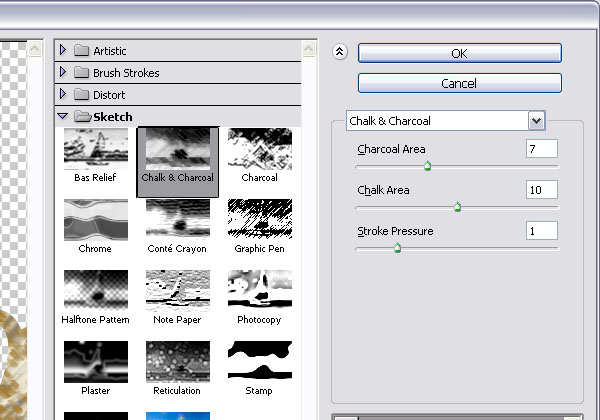The height and width of the screenshot is (420, 600).
Task: Select the Bas Relief filter thumbnail
Action: pyautogui.click(x=95, y=149)
